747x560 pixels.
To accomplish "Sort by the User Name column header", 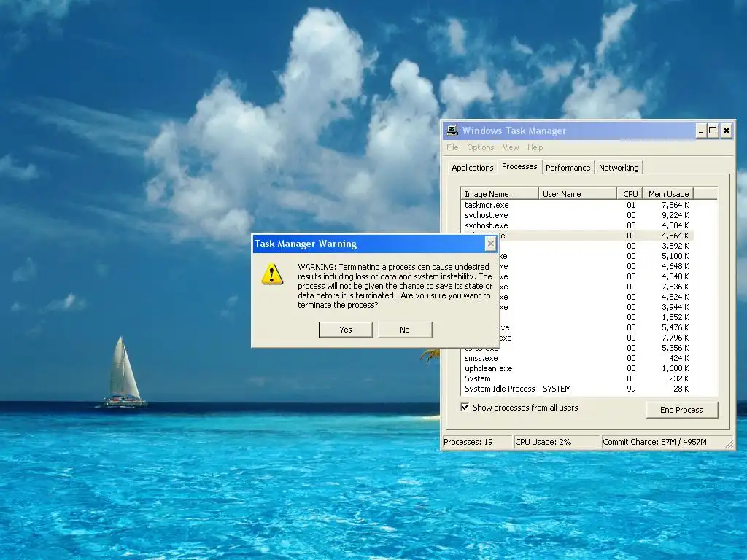I will pyautogui.click(x=578, y=194).
